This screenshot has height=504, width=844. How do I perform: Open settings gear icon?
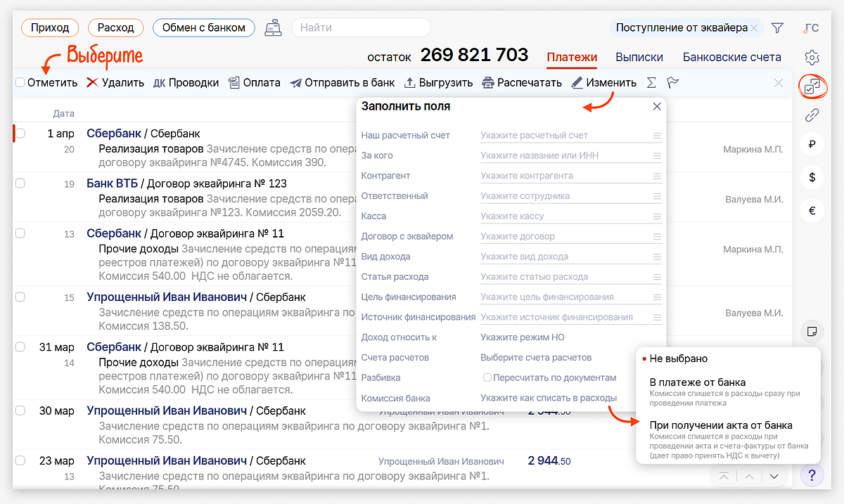(812, 58)
